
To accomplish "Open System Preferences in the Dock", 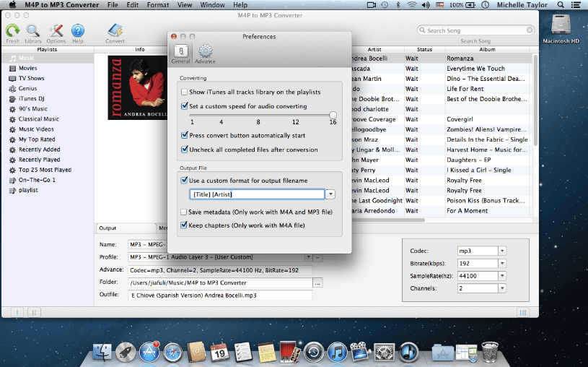I will pos(385,352).
